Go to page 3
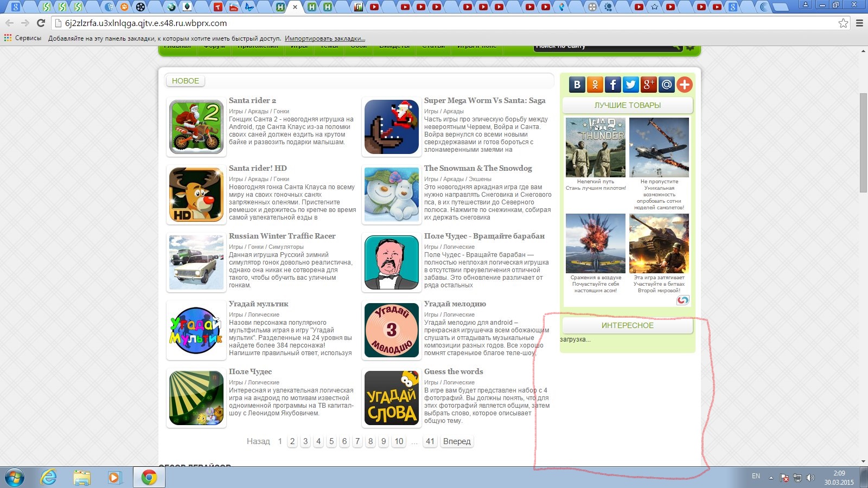 click(305, 441)
